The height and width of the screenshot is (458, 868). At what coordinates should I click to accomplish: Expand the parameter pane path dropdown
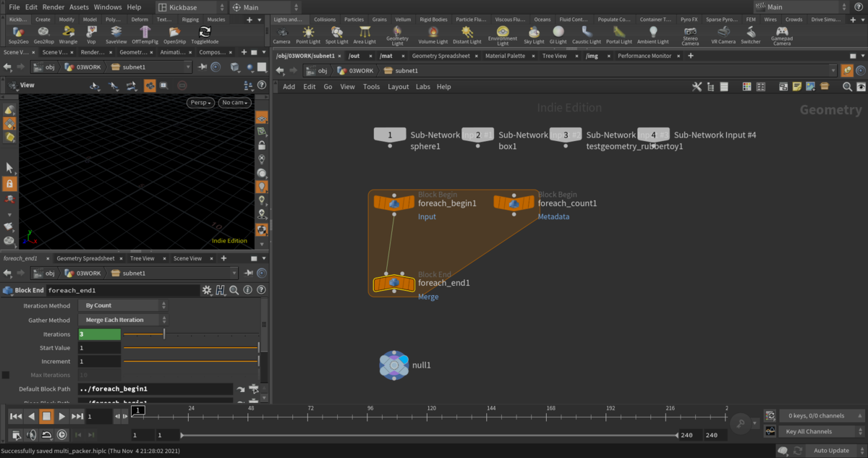click(x=234, y=273)
